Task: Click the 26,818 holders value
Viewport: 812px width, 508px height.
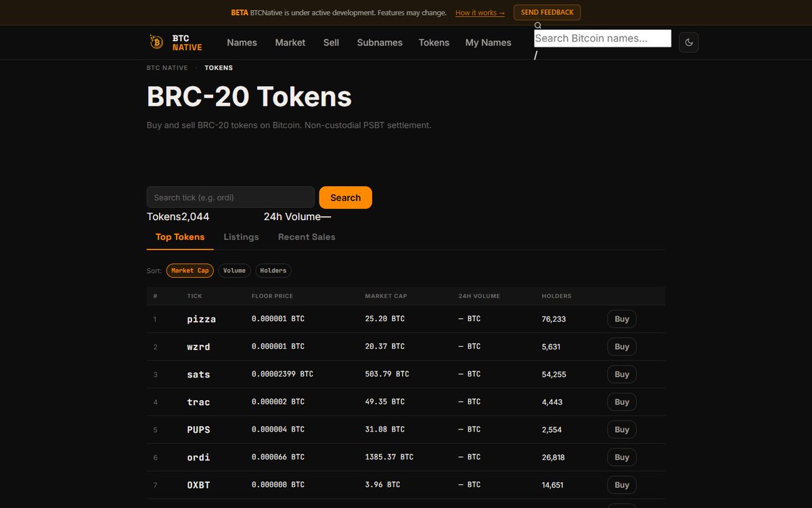Action: (x=554, y=458)
